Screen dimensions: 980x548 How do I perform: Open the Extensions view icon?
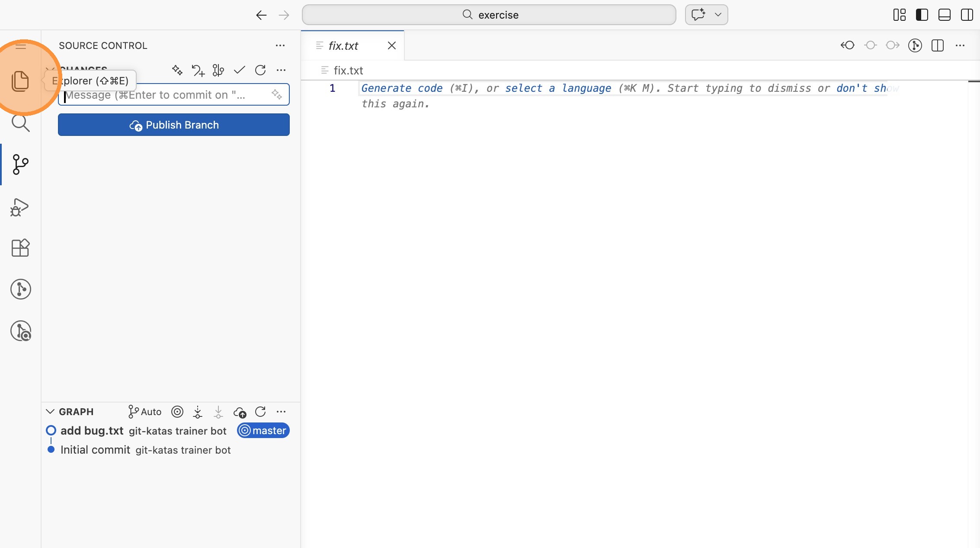point(20,248)
